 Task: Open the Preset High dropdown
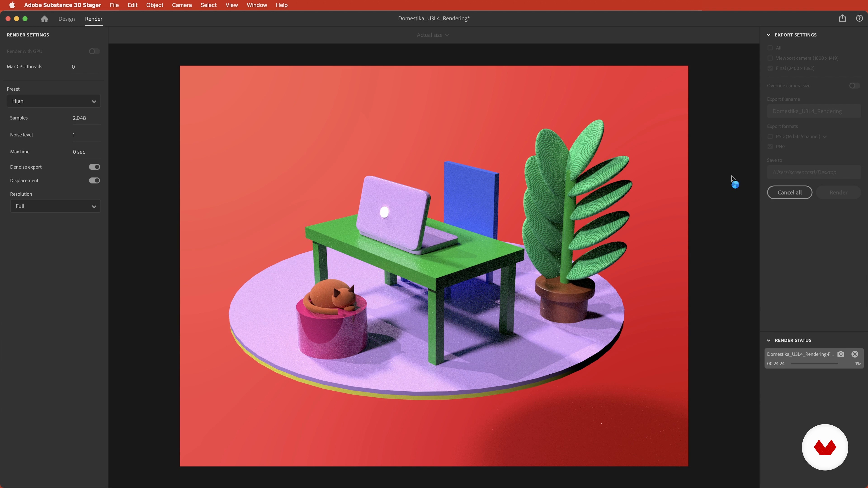pyautogui.click(x=54, y=101)
